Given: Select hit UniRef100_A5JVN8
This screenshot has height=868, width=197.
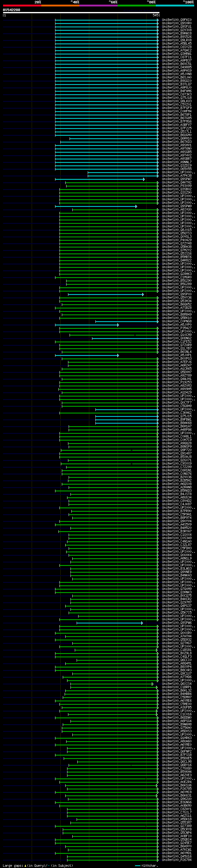Looking at the screenshot, I should [176, 74].
